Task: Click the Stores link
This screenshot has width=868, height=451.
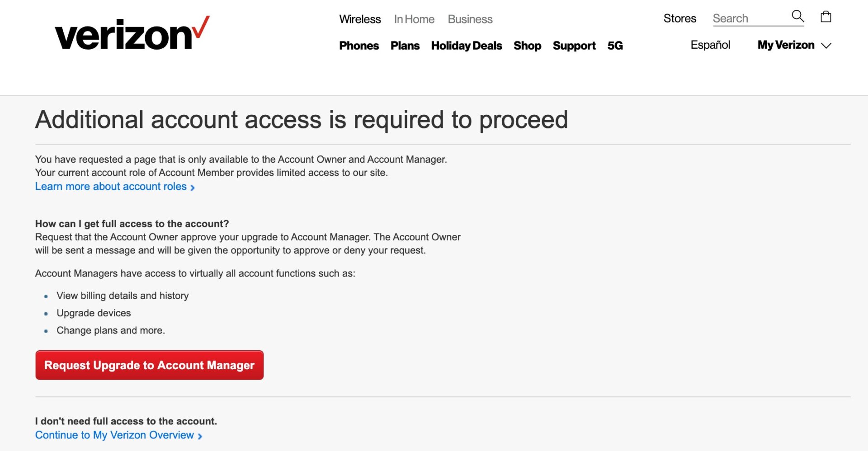Action: tap(679, 19)
